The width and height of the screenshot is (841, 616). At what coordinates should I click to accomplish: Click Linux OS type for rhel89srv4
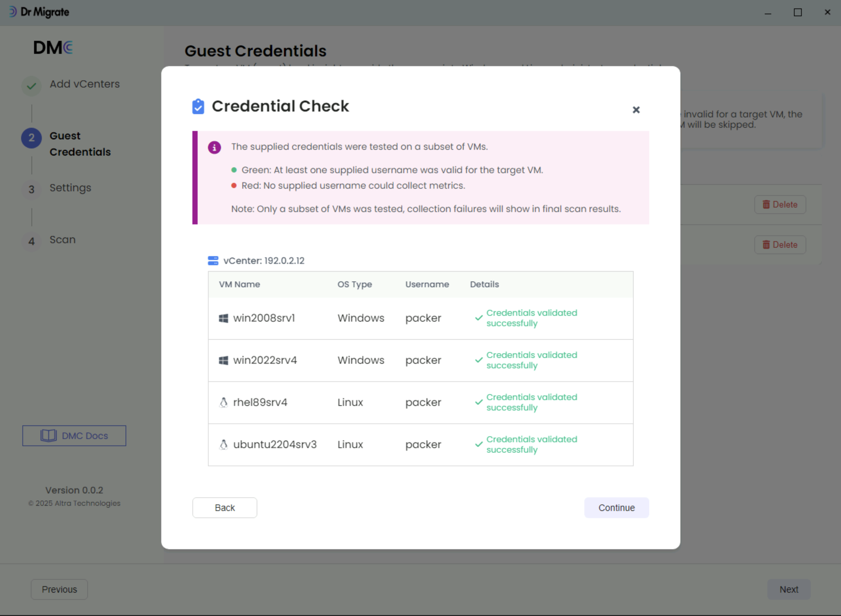tap(350, 402)
